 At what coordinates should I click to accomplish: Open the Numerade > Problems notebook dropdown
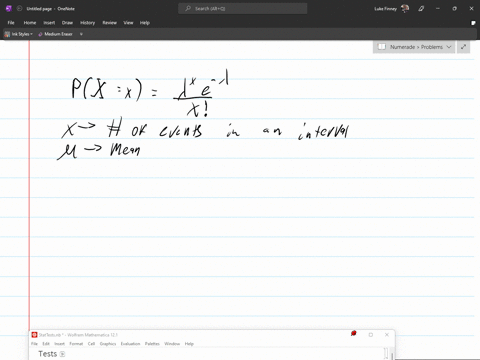point(414,47)
